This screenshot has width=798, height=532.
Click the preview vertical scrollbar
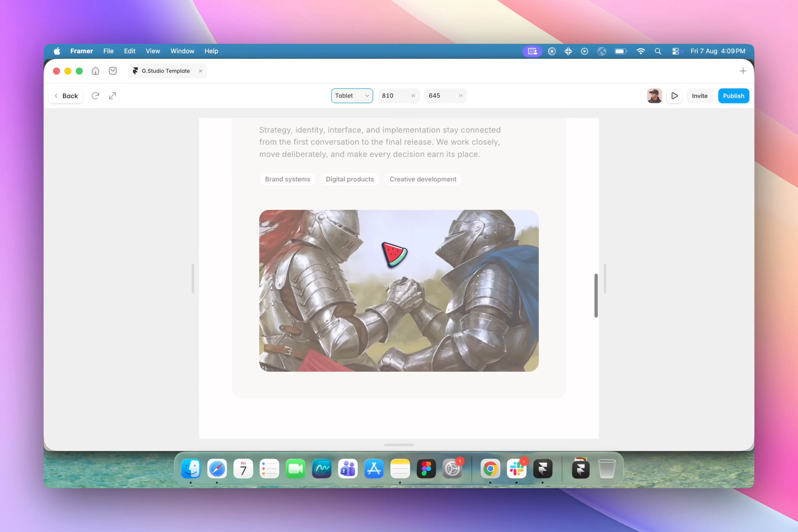pos(596,296)
